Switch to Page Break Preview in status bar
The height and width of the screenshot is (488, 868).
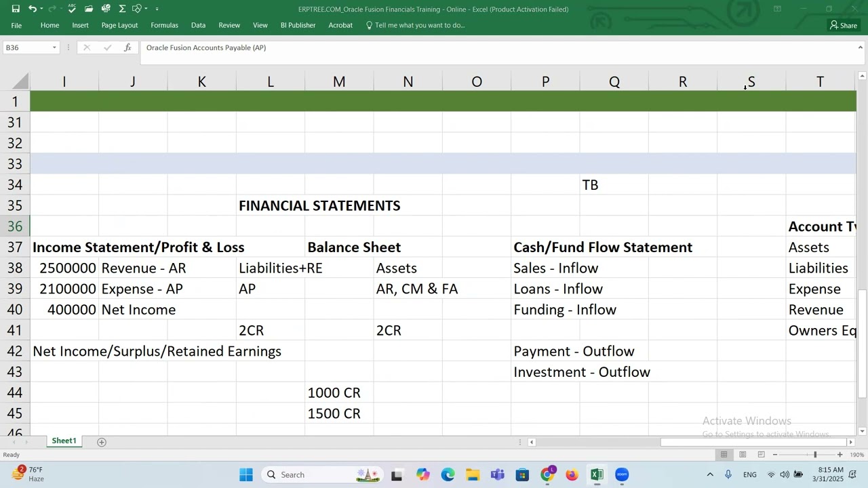pyautogui.click(x=761, y=454)
